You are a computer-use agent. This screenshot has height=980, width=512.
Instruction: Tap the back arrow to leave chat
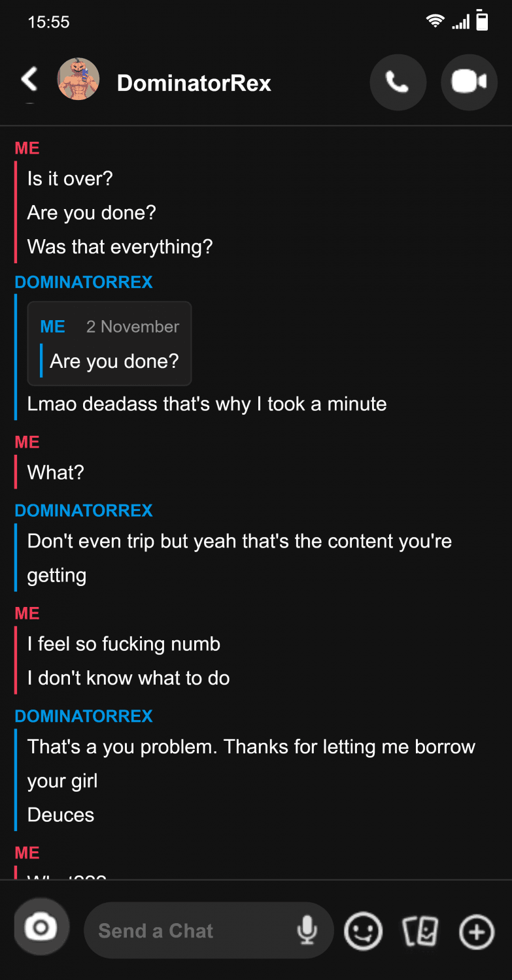[x=29, y=80]
